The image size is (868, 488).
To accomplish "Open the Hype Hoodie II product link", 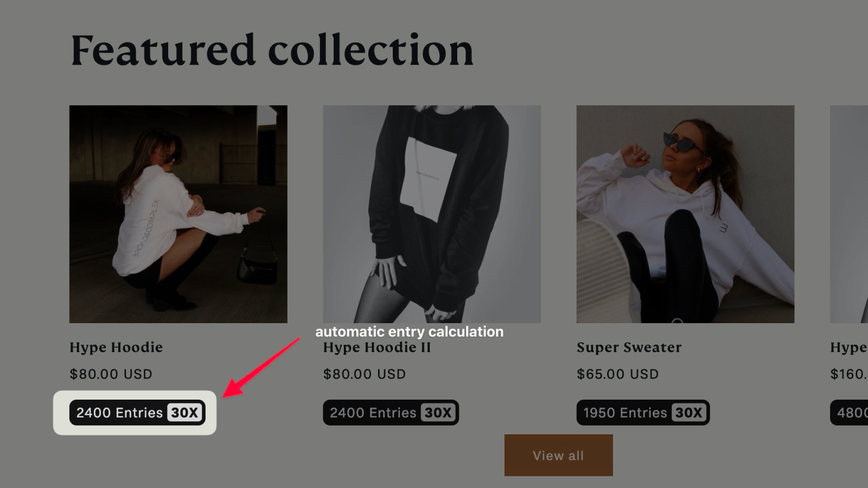I will pyautogui.click(x=376, y=348).
